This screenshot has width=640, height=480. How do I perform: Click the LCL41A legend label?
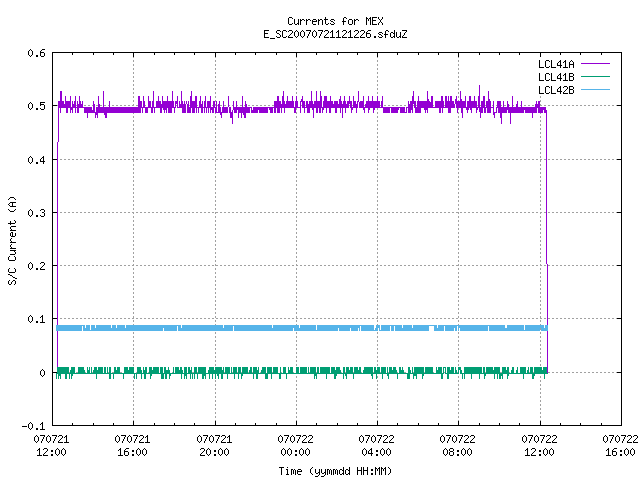pyautogui.click(x=556, y=64)
